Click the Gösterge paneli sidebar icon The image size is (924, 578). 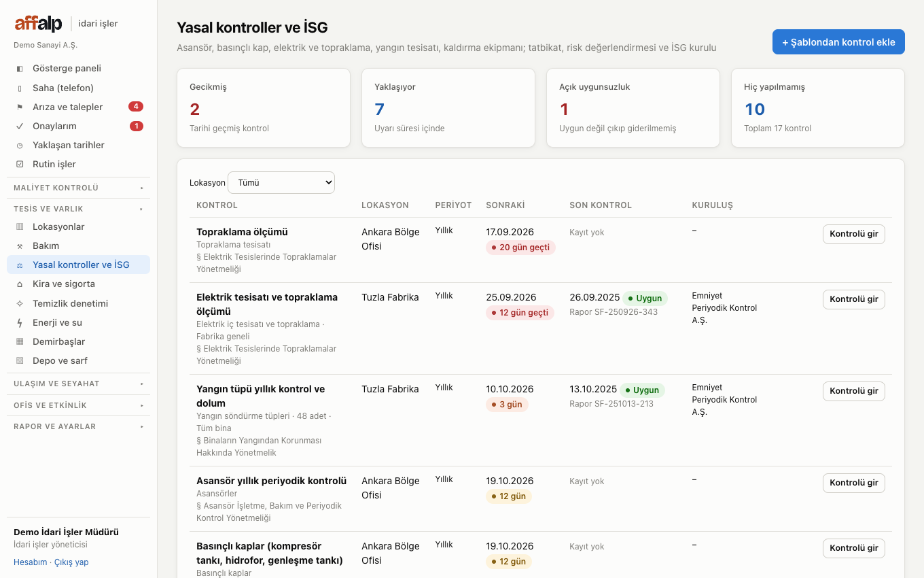click(x=20, y=69)
